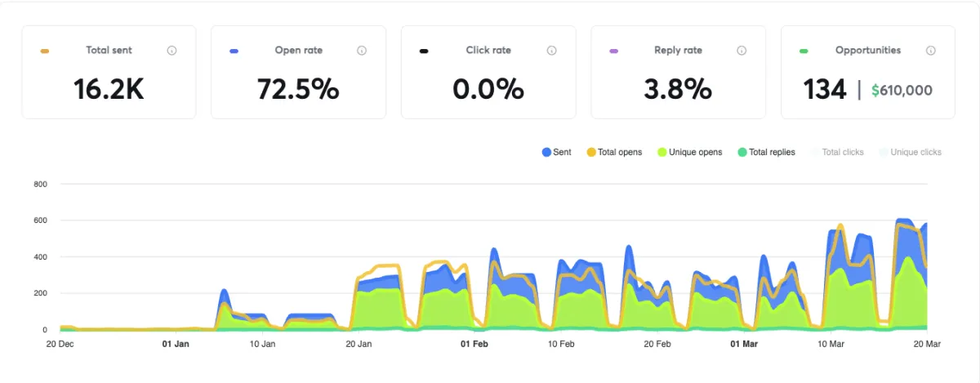Click info icon on Opportunities card
The width and height of the screenshot is (980, 383).
pyautogui.click(x=931, y=51)
